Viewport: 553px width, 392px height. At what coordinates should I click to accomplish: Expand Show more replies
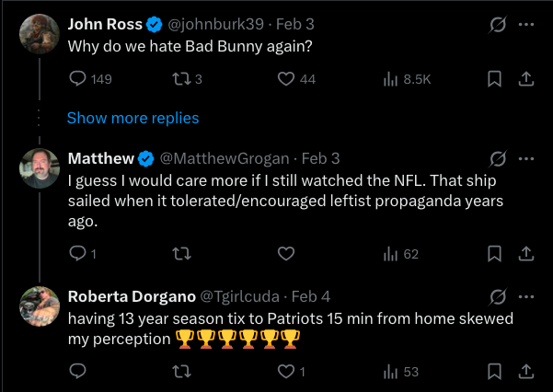[133, 118]
